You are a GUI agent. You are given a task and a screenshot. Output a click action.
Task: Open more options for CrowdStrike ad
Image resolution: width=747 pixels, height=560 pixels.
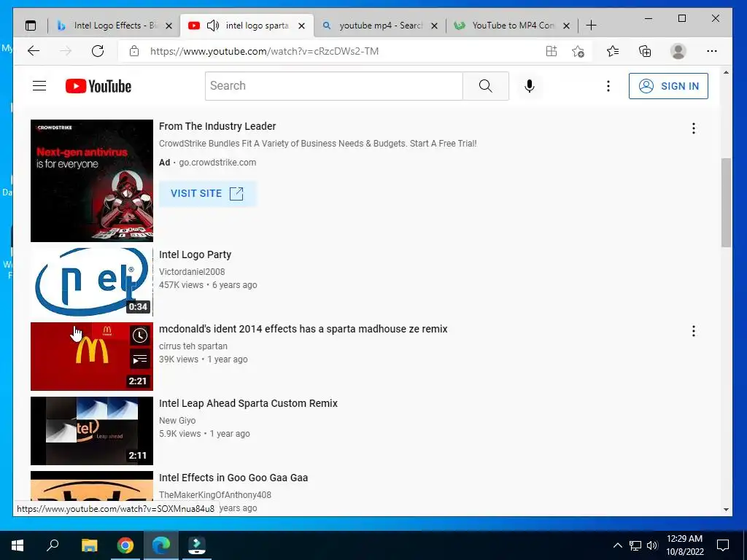click(694, 128)
